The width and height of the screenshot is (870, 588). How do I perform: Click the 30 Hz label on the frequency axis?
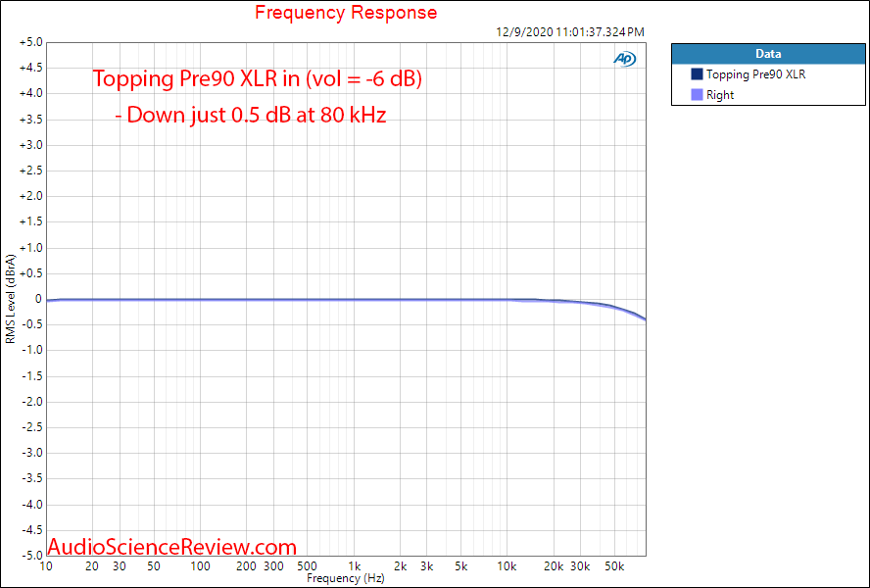pos(119,566)
